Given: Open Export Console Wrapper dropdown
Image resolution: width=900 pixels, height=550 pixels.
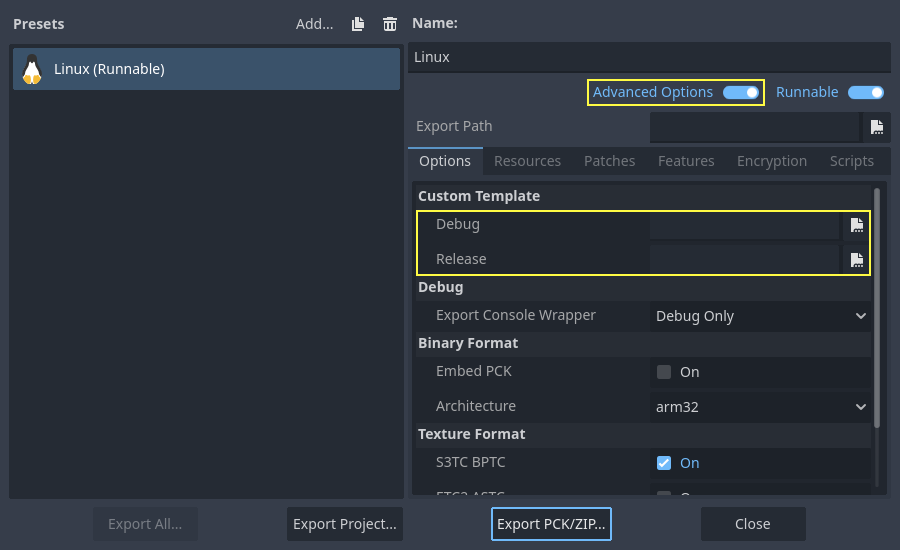Looking at the screenshot, I should tap(760, 316).
